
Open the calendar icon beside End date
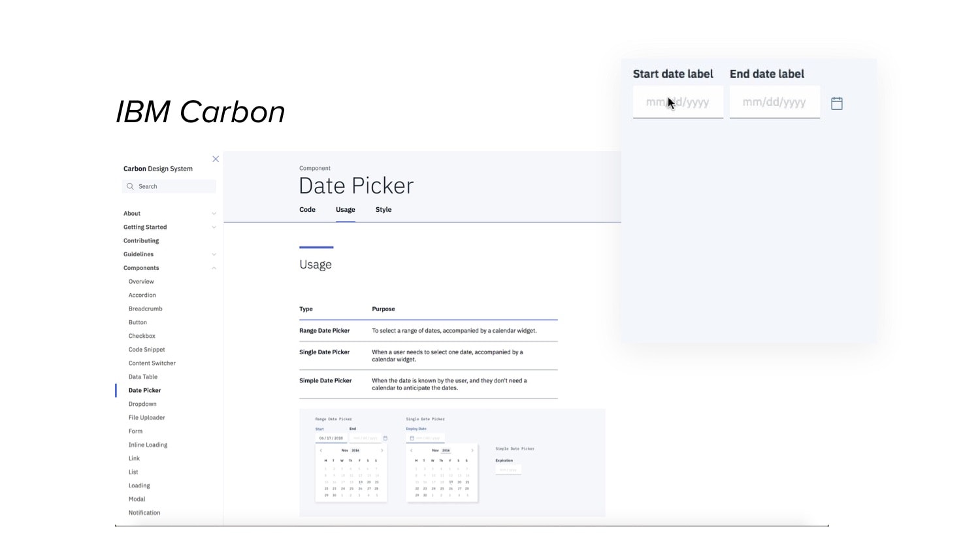[837, 103]
